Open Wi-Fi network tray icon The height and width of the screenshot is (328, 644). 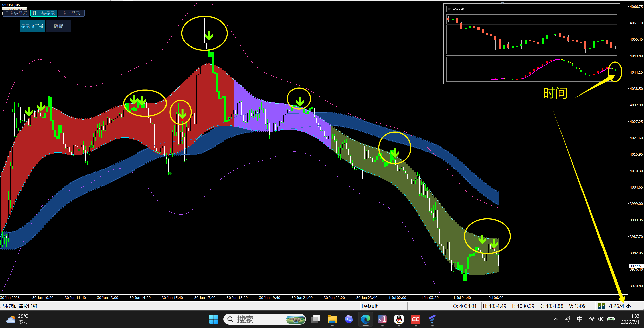[x=592, y=319]
